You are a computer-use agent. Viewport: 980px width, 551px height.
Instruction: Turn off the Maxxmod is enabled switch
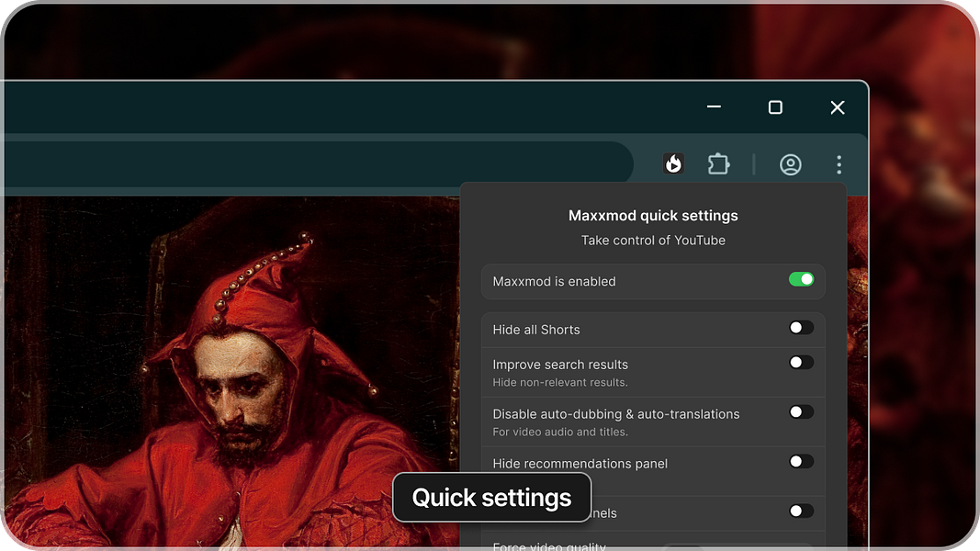(x=801, y=279)
